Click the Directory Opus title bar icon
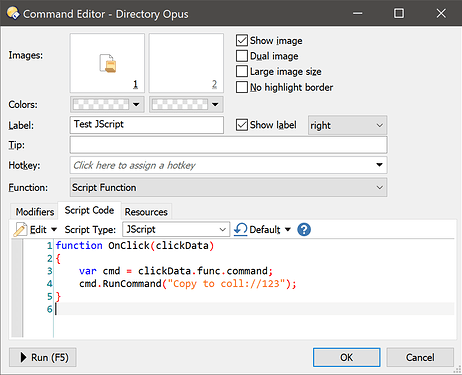 [13, 13]
